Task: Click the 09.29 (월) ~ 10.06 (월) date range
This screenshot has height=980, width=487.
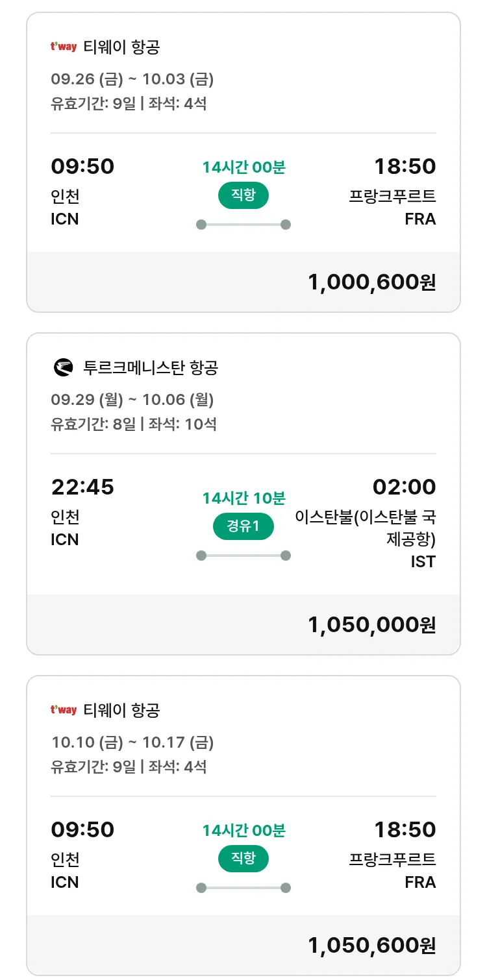Action: coord(132,400)
